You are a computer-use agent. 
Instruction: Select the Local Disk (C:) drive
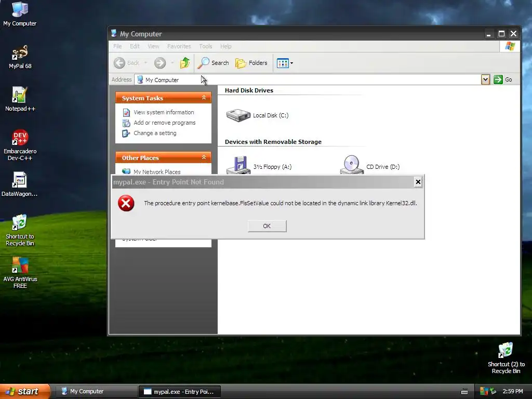[257, 115]
